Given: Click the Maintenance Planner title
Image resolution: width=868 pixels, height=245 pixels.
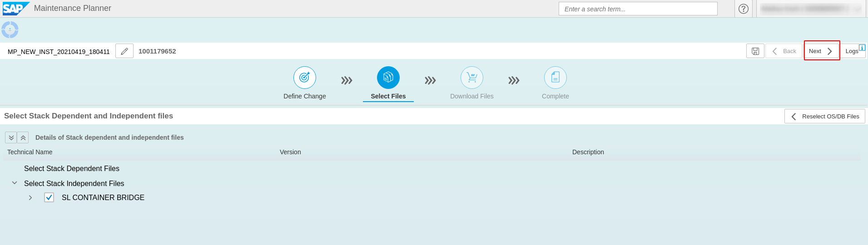Looking at the screenshot, I should (x=73, y=8).
